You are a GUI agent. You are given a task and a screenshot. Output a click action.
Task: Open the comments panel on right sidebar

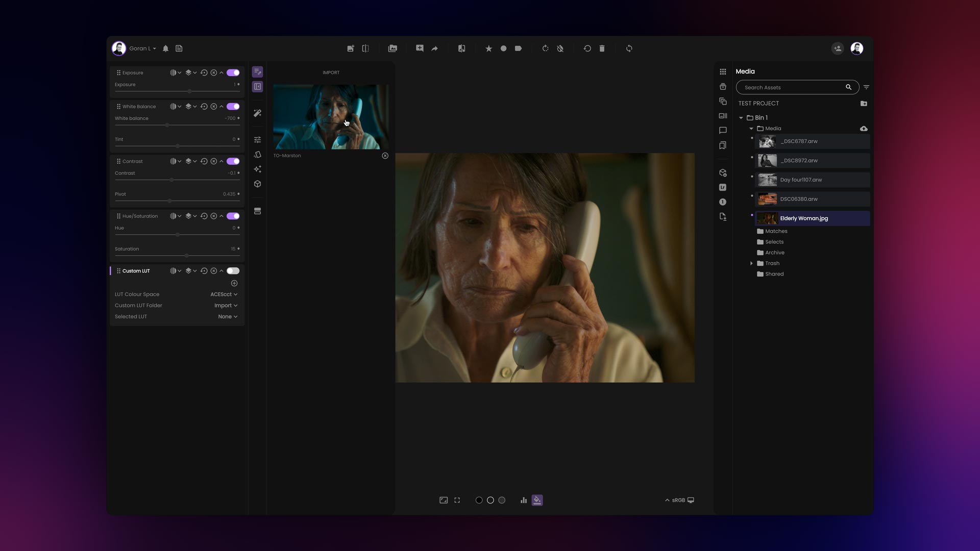coord(723,130)
